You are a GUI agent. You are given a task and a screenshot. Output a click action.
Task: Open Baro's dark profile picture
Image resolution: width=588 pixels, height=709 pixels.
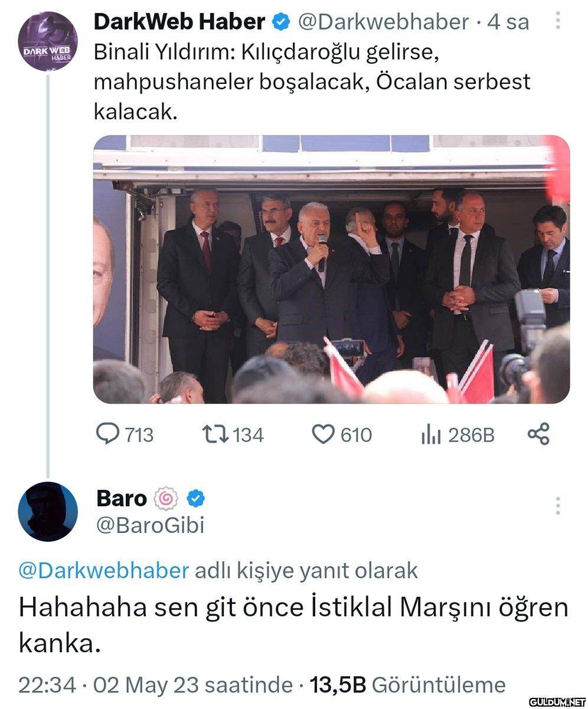(48, 512)
